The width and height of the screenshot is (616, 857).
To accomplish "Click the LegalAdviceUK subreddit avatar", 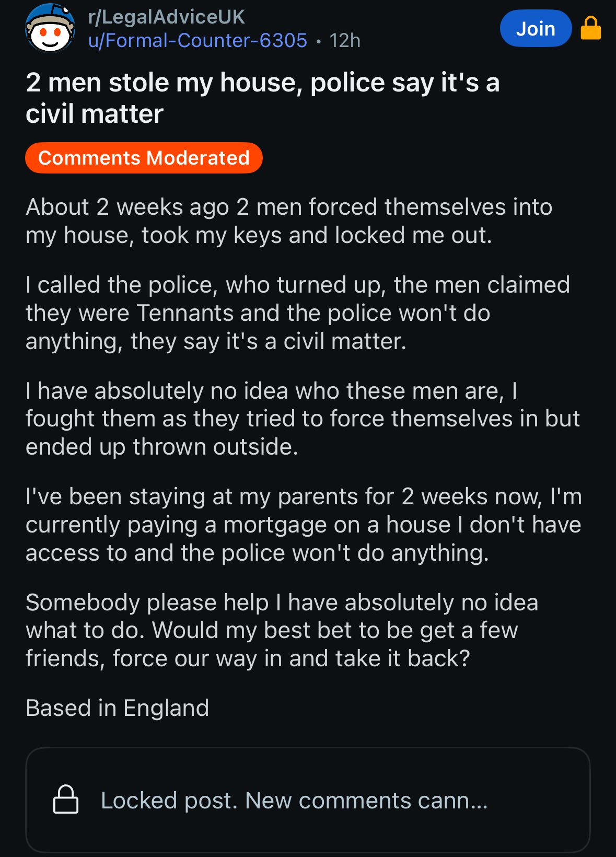I will [x=50, y=28].
